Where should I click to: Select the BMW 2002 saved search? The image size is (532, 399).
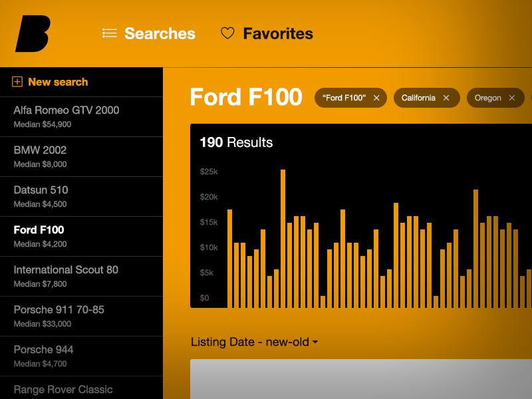pyautogui.click(x=81, y=157)
